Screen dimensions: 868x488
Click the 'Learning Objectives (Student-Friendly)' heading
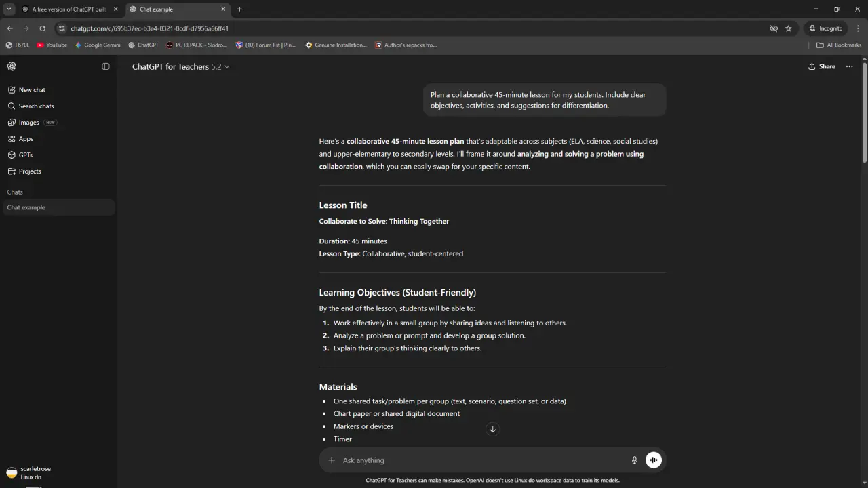397,293
